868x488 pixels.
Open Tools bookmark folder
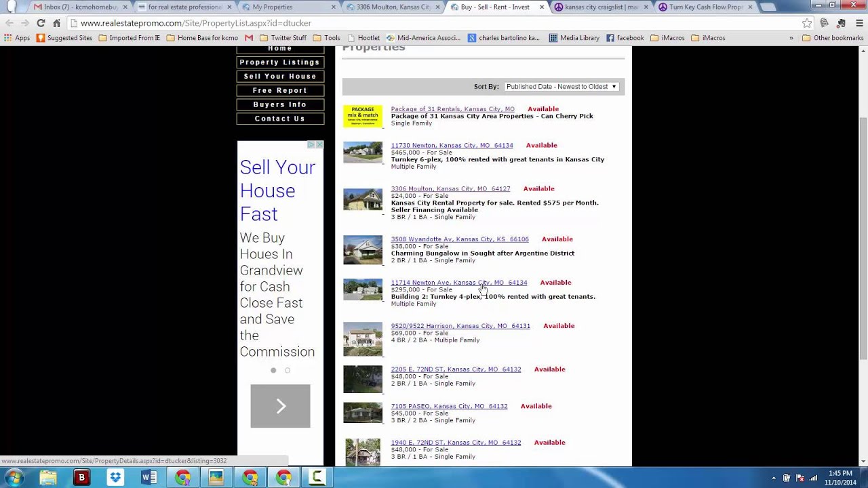(327, 38)
